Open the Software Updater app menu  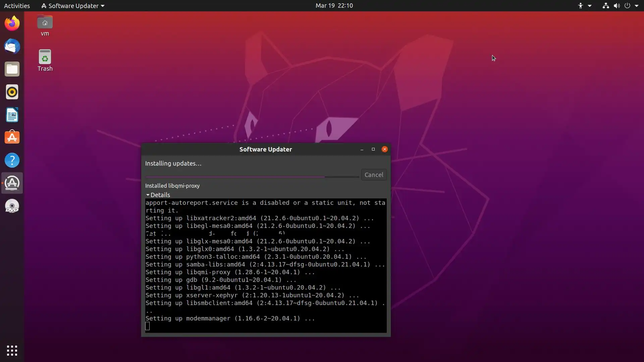click(73, 6)
